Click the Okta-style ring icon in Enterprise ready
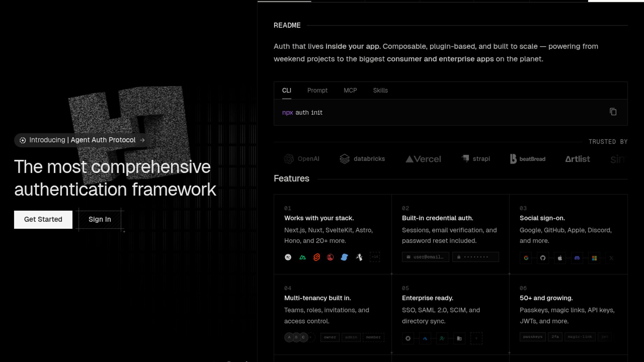Image resolution: width=644 pixels, height=362 pixels. tap(408, 339)
